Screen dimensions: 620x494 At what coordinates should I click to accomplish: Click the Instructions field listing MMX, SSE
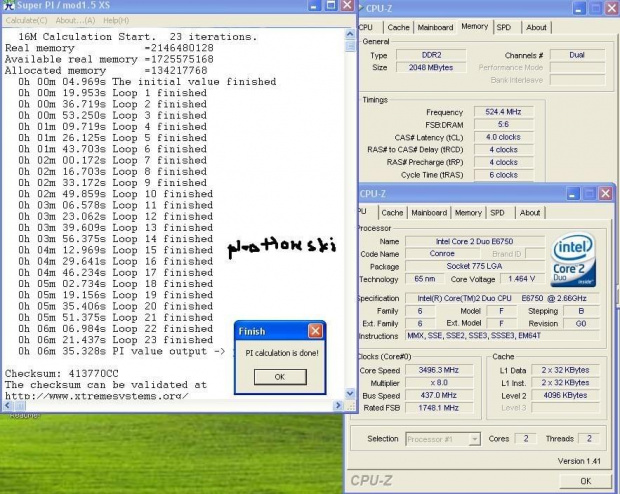point(502,336)
